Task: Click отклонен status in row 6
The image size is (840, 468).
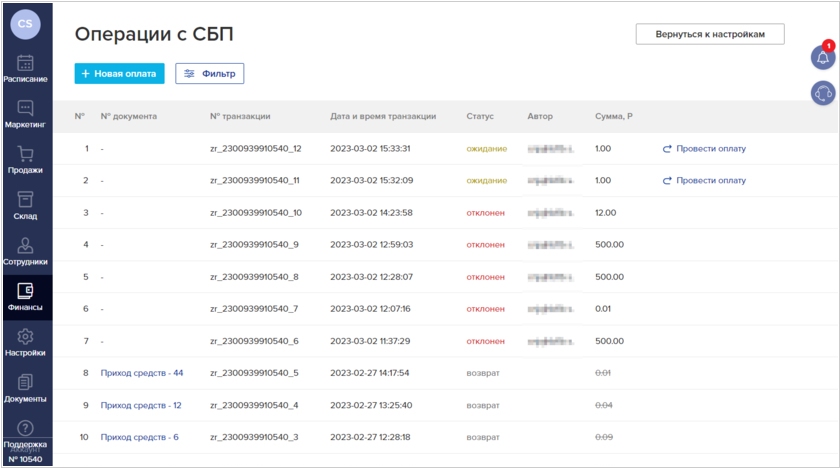Action: pyautogui.click(x=485, y=308)
